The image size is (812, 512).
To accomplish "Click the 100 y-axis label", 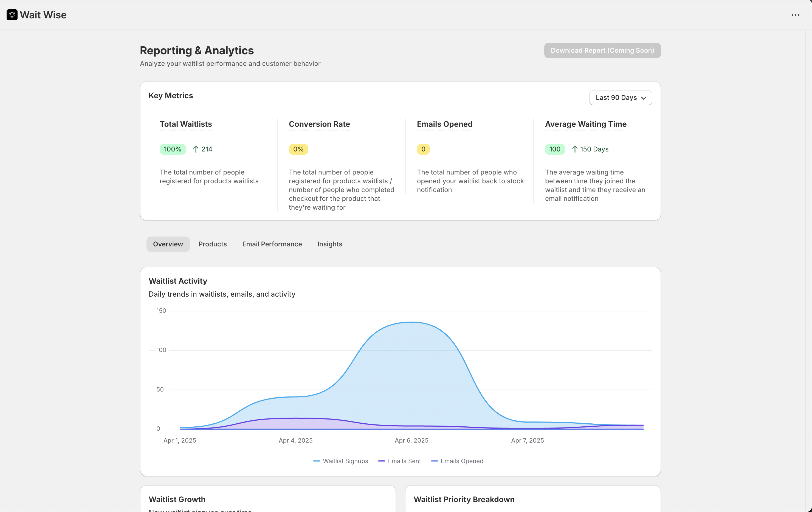I will tap(161, 350).
